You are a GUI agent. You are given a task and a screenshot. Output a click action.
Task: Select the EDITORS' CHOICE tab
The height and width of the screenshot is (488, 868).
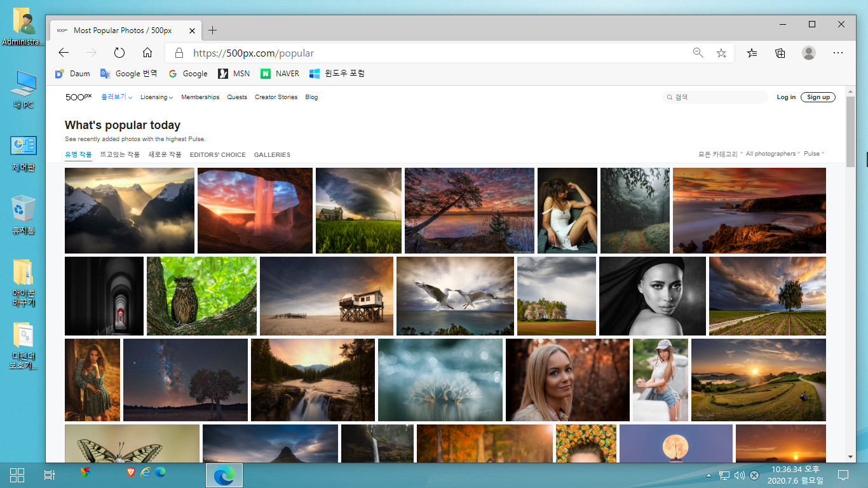click(x=217, y=154)
